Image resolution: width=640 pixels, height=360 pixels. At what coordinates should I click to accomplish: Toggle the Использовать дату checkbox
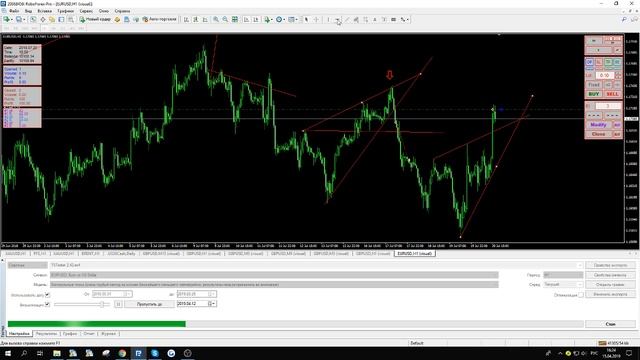47,294
